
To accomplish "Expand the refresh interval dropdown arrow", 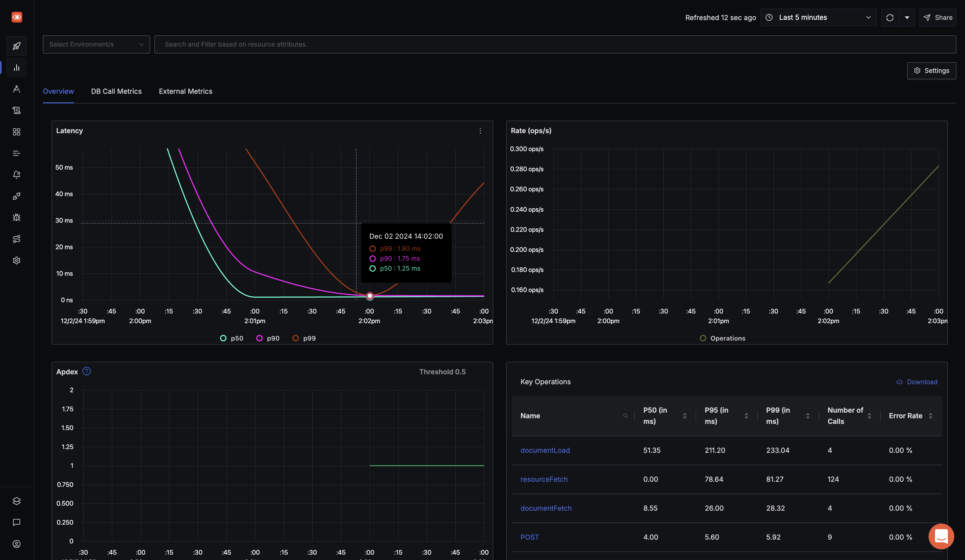I will point(907,17).
